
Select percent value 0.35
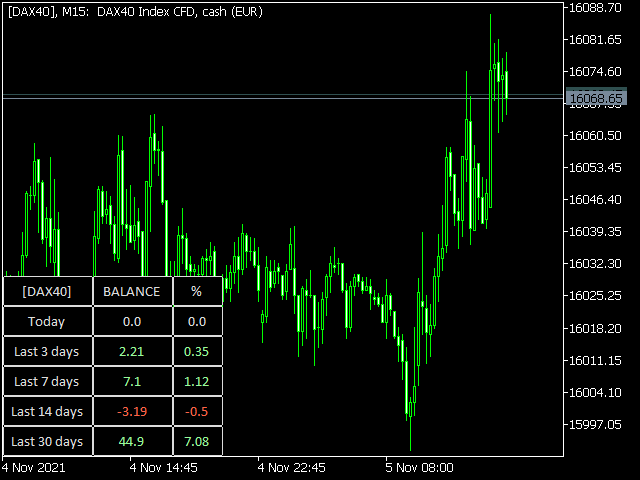(196, 351)
